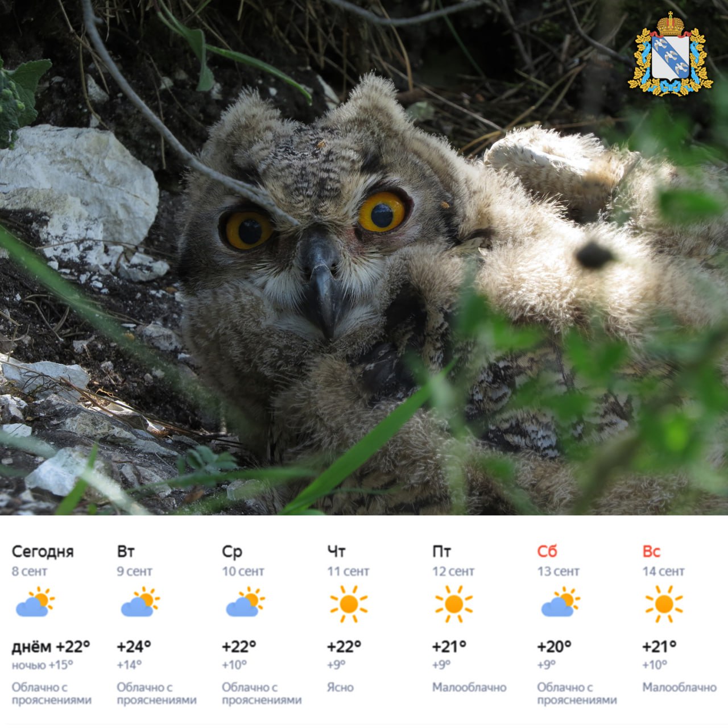Image resolution: width=728 pixels, height=728 pixels.
Task: Open the red Сб weekend day
Action: coord(547,552)
